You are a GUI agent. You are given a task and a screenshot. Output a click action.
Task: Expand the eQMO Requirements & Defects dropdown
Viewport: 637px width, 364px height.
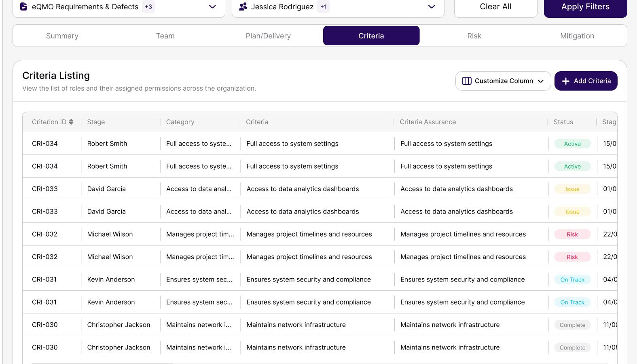pos(212,6)
